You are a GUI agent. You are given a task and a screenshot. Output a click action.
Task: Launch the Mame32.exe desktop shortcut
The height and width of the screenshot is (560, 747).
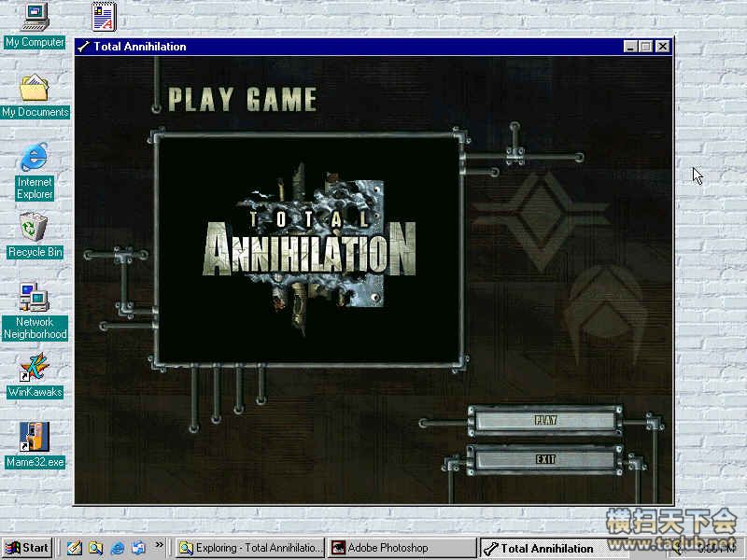pyautogui.click(x=35, y=437)
